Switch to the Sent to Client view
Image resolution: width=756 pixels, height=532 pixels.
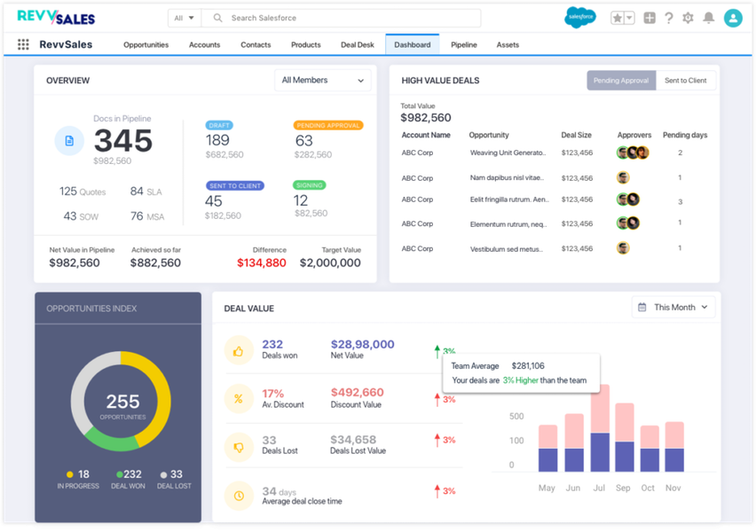[686, 81]
